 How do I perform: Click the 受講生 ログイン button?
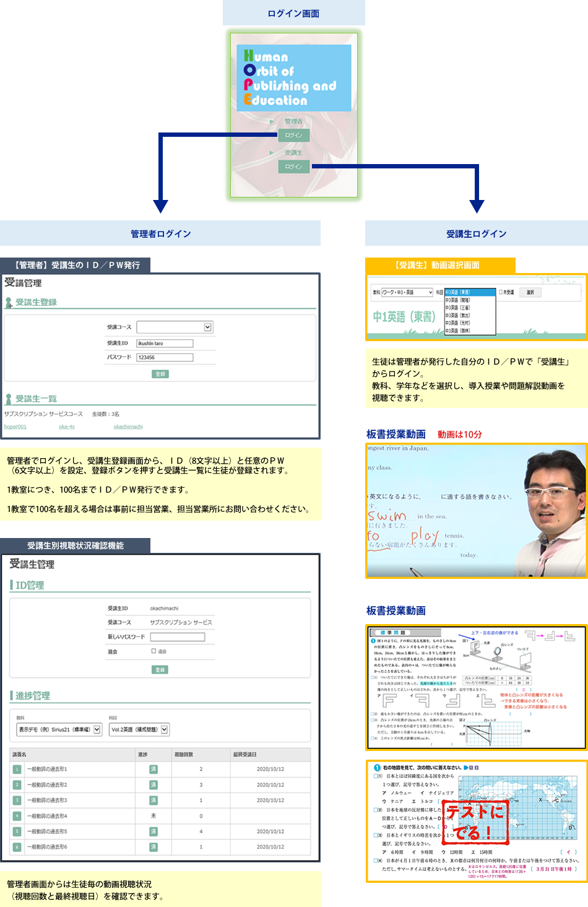click(293, 167)
